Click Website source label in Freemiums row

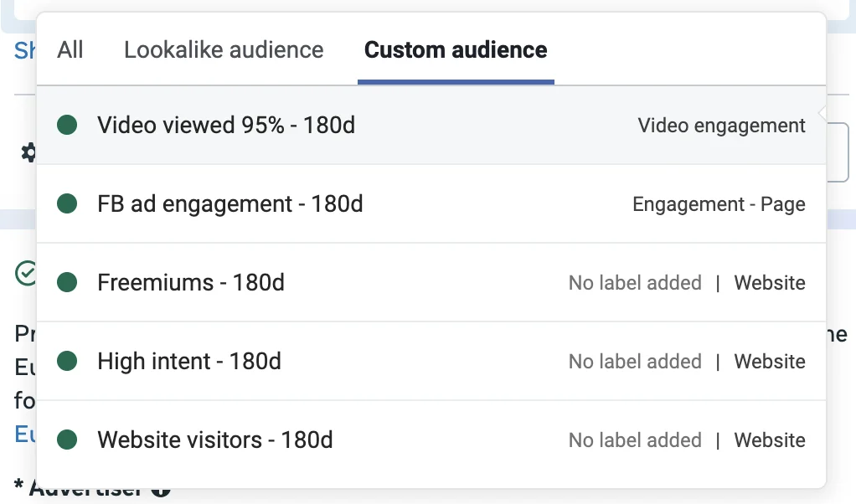pyautogui.click(x=770, y=282)
